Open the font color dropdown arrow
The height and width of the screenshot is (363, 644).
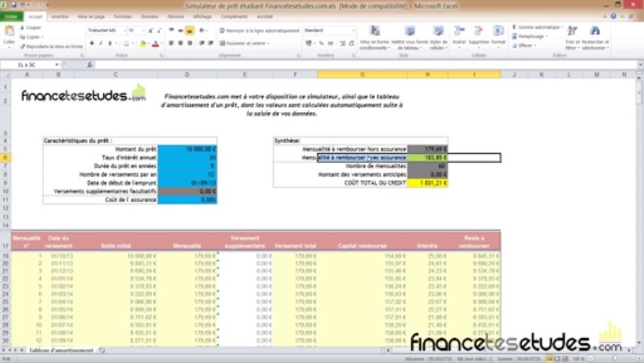pyautogui.click(x=161, y=44)
